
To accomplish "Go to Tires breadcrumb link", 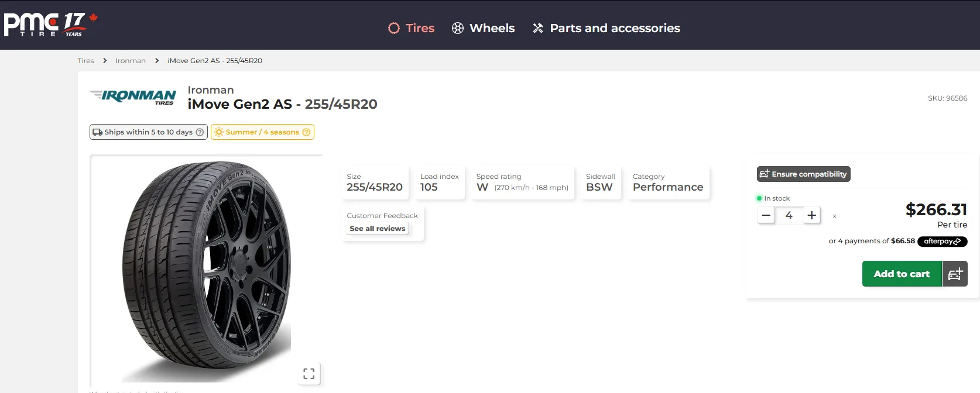I will [85, 61].
